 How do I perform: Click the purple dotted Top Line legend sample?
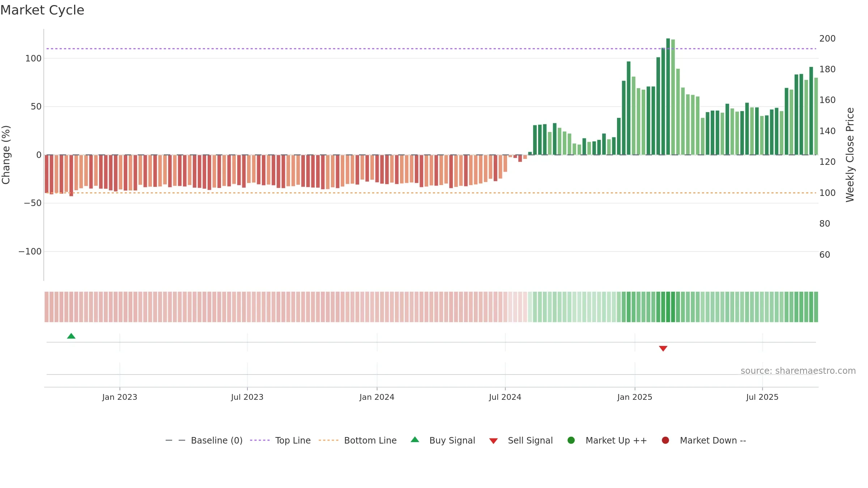[x=260, y=440]
